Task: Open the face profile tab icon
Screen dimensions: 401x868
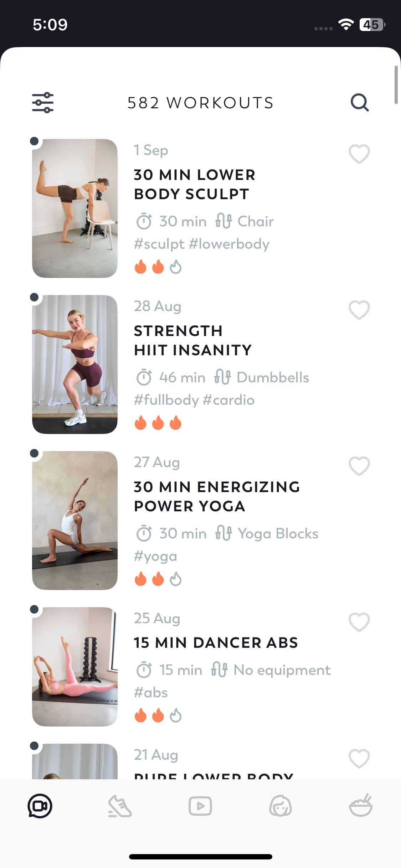Action: (x=281, y=806)
